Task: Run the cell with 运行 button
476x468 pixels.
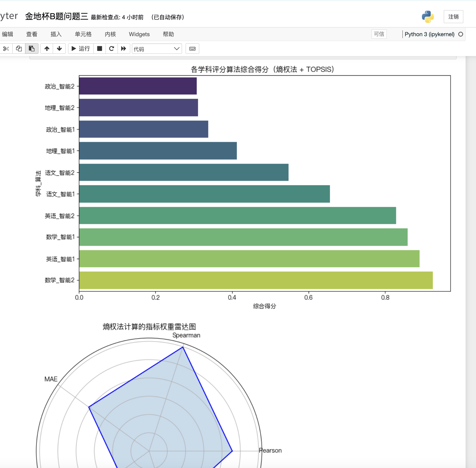Action: click(x=81, y=49)
